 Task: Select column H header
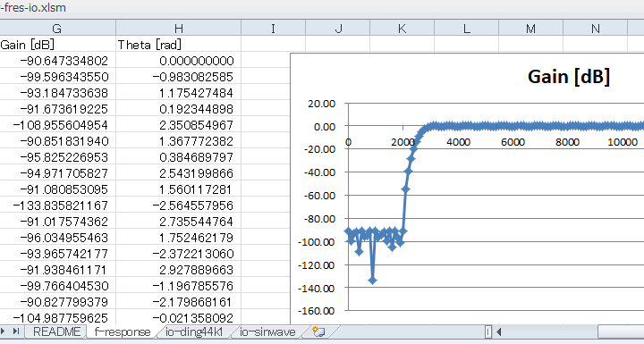pos(178,29)
